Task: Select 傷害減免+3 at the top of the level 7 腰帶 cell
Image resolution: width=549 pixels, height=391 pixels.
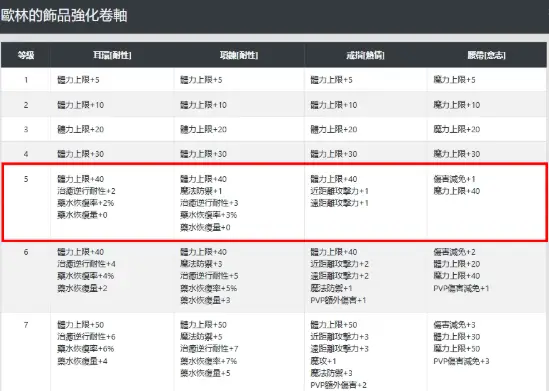Action: tap(454, 325)
